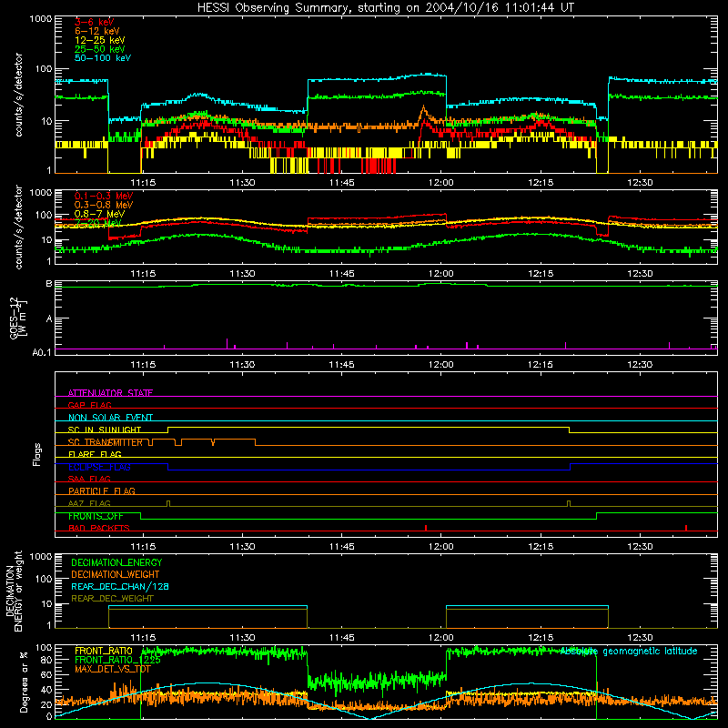Select the 0.3-0.8 MeV legend entry
The image size is (728, 728).
[x=104, y=205]
